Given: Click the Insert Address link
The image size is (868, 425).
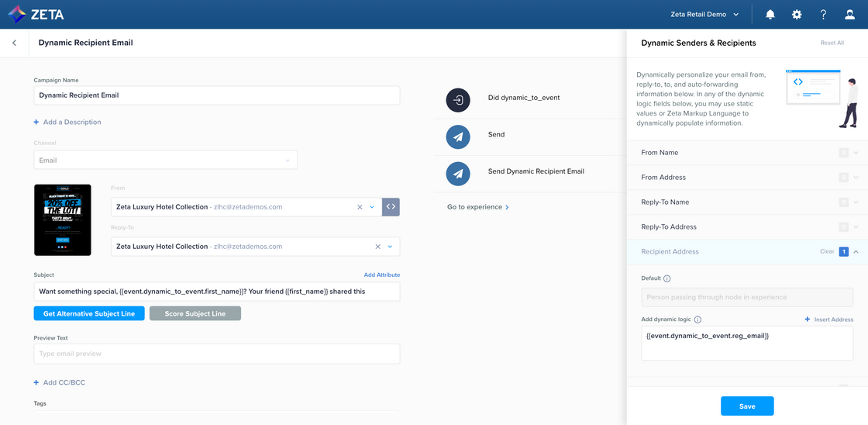Looking at the screenshot, I should click(828, 320).
